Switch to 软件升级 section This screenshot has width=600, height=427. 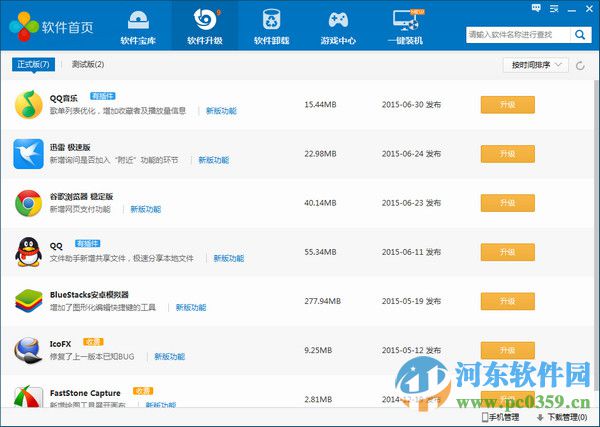pos(205,27)
